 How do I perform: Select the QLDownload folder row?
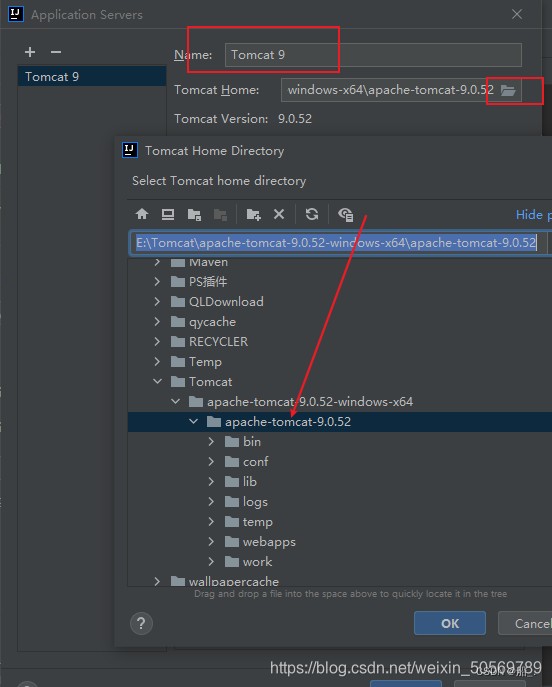click(x=340, y=301)
